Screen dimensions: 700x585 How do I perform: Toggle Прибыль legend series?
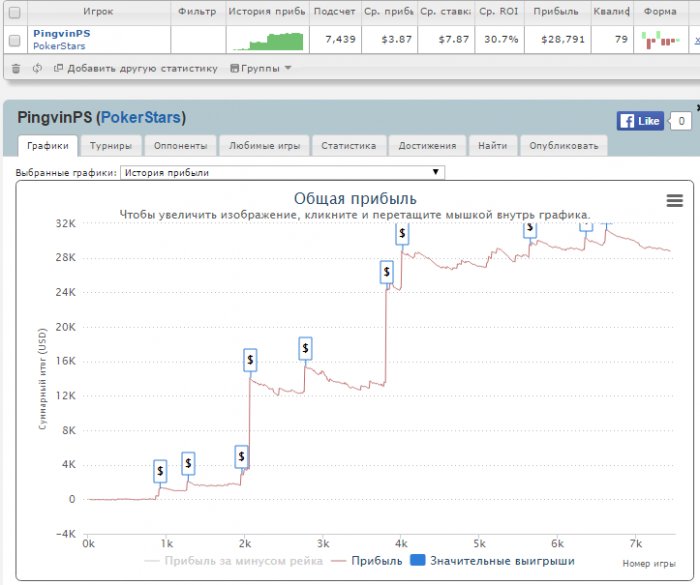coord(367,561)
